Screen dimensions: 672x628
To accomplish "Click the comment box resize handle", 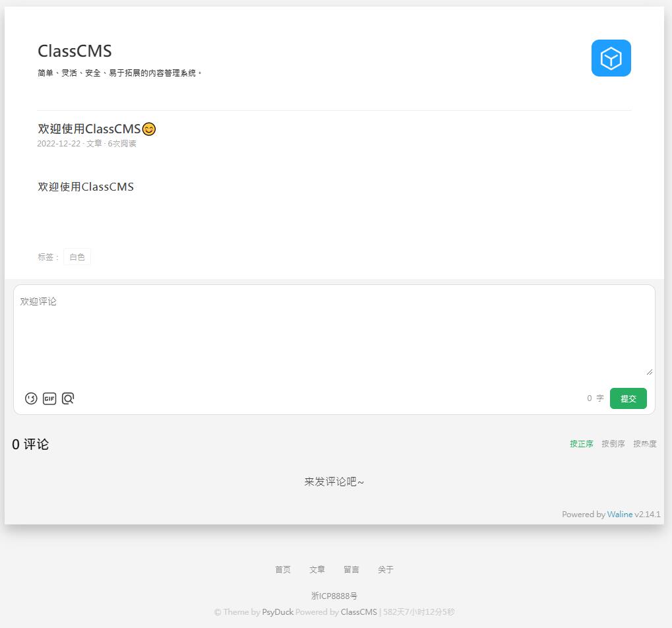I will (x=650, y=372).
